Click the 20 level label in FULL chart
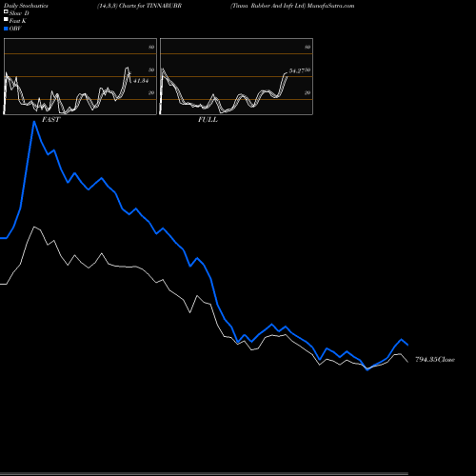Image resolution: width=476 pixels, height=476 pixels. pos(307,92)
